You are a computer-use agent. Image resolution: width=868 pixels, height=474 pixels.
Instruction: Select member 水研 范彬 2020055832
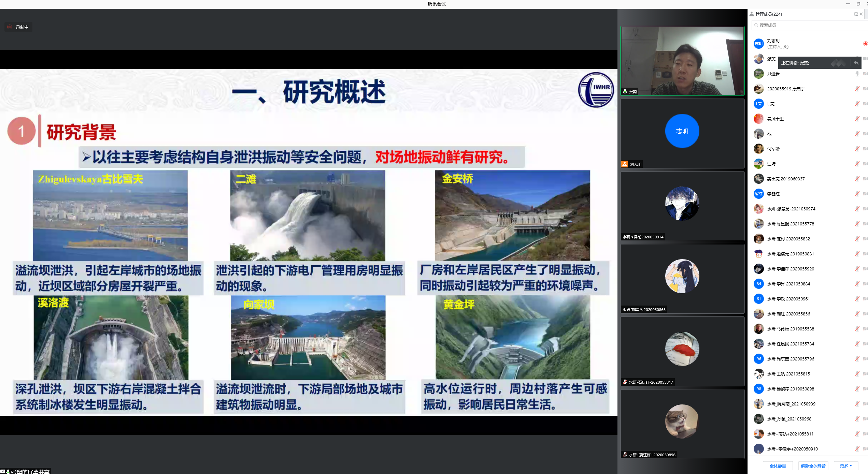(788, 239)
